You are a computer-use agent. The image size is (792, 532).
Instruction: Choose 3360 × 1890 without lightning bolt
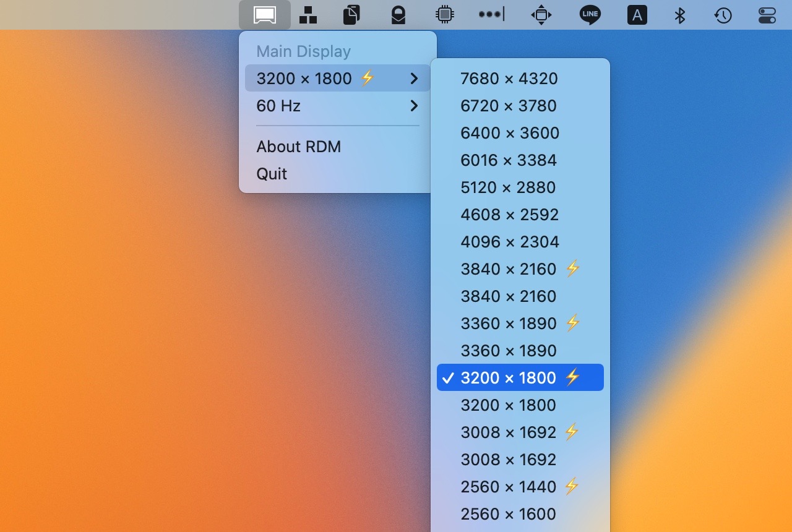pos(520,351)
